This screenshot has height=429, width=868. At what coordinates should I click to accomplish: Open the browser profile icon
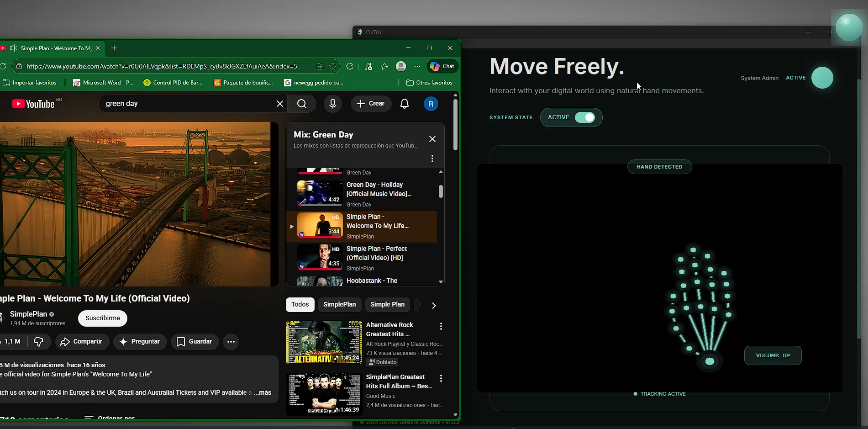[401, 66]
